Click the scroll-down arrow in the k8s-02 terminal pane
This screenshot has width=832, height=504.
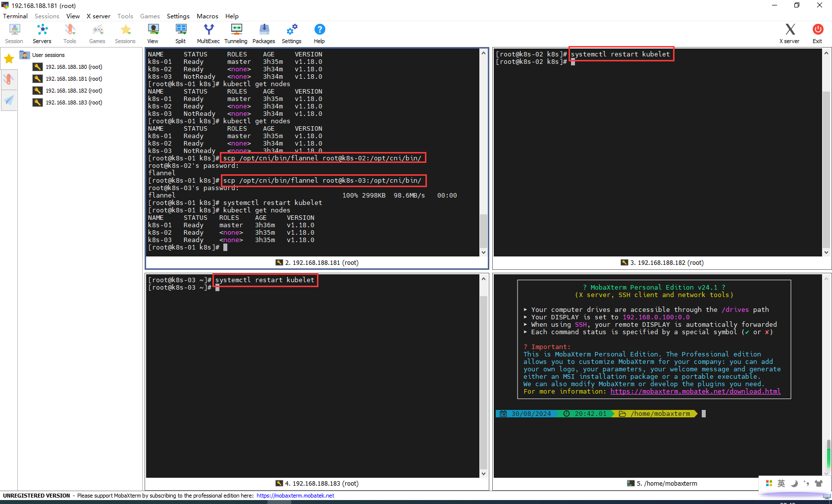pos(826,252)
